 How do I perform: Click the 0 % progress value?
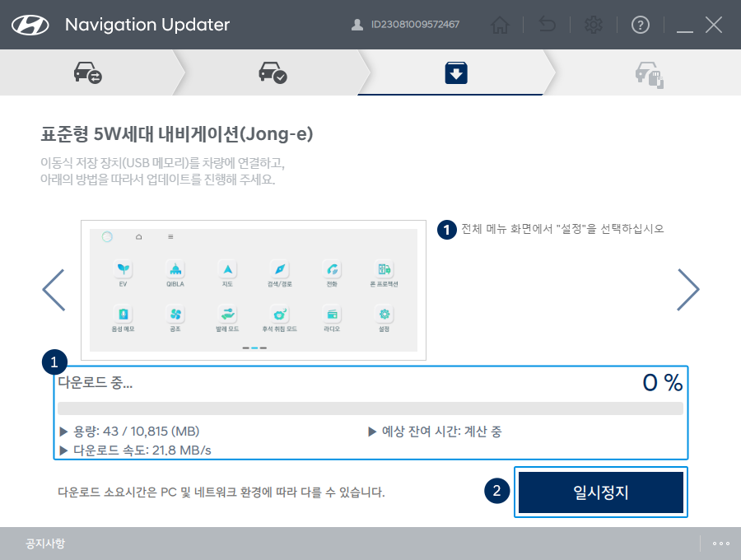pos(663,382)
